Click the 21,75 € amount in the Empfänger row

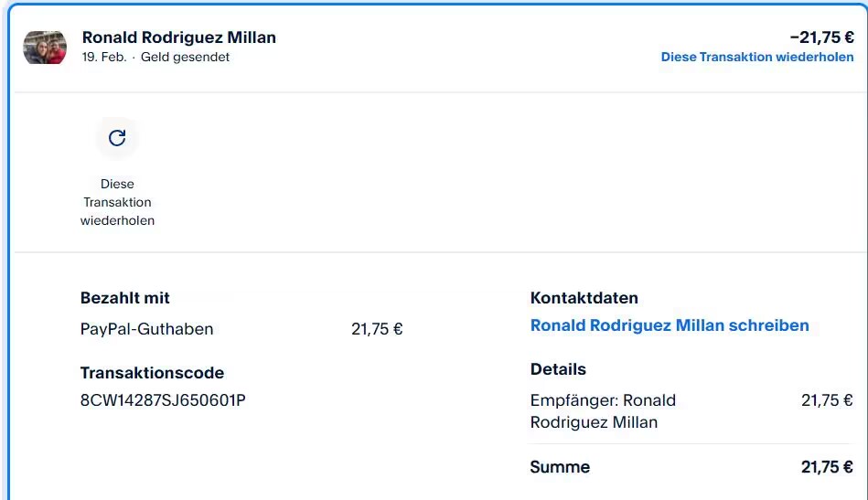point(827,400)
